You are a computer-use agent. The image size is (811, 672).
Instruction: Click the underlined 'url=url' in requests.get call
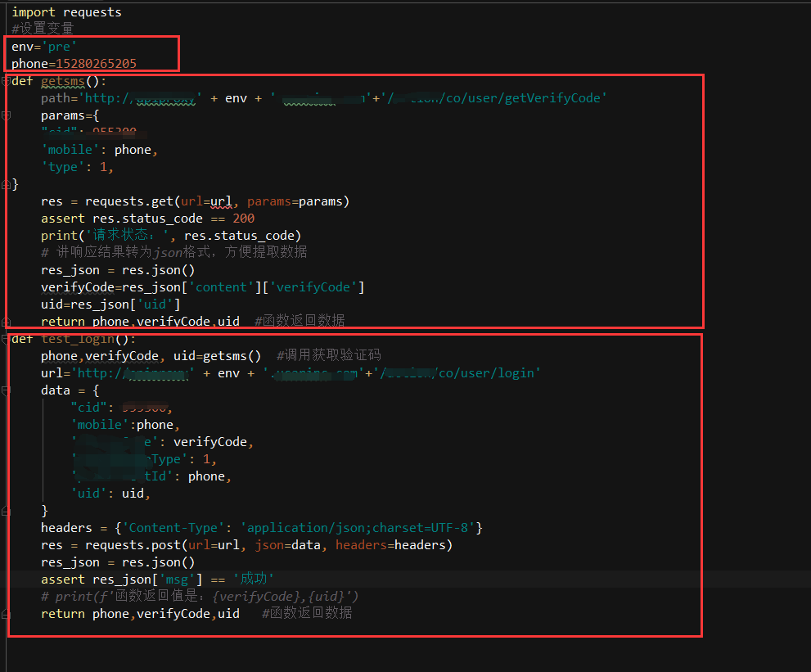pyautogui.click(x=206, y=201)
